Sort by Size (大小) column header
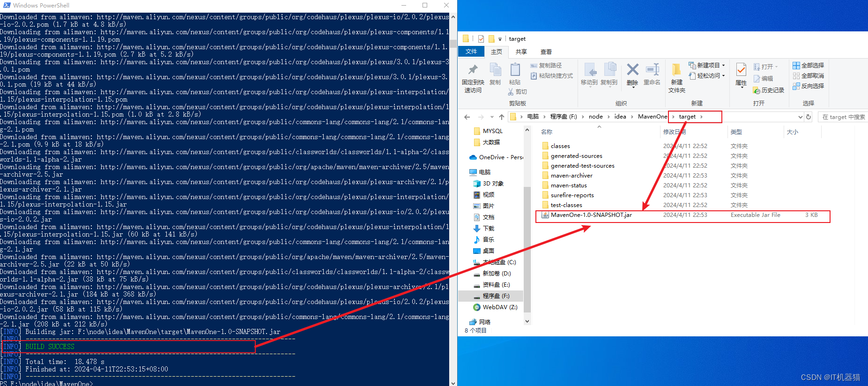Screen dimensions: 868x386 [793, 132]
